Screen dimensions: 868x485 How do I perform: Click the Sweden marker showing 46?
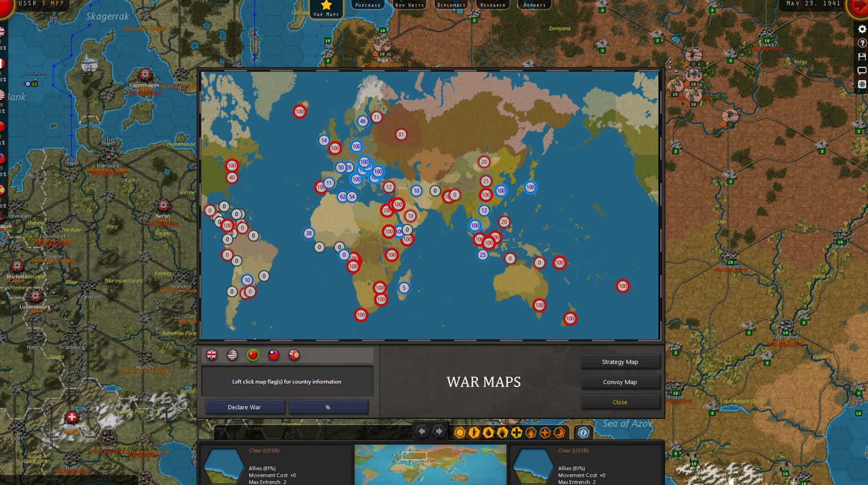(363, 121)
